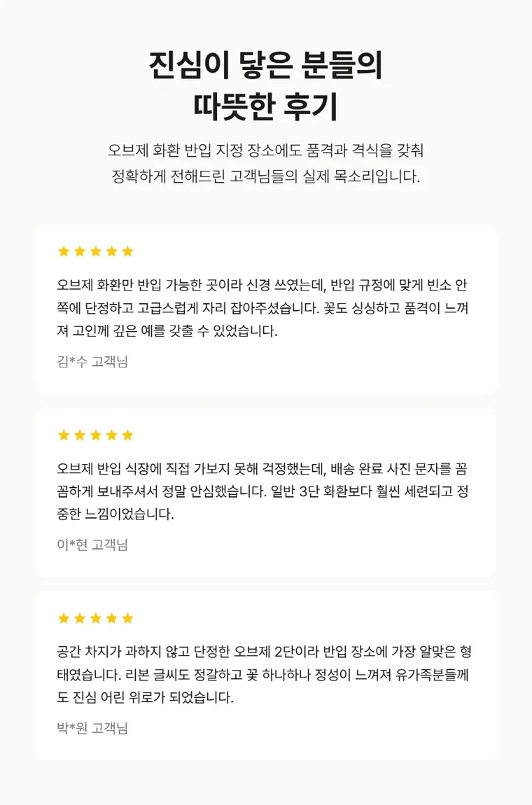The image size is (532, 805).
Task: Click the subtitle line 정확하게 전해드린 고객님들의
Action: [x=265, y=176]
